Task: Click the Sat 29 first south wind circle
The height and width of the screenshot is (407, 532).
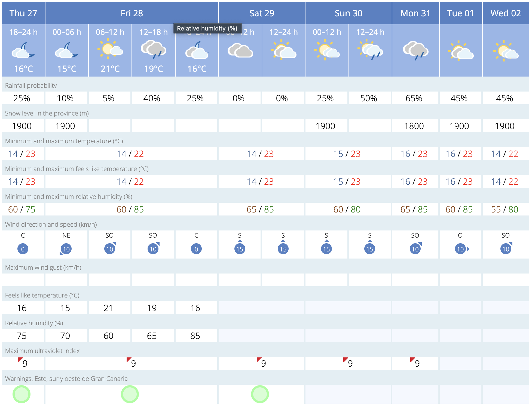Action: tap(240, 249)
